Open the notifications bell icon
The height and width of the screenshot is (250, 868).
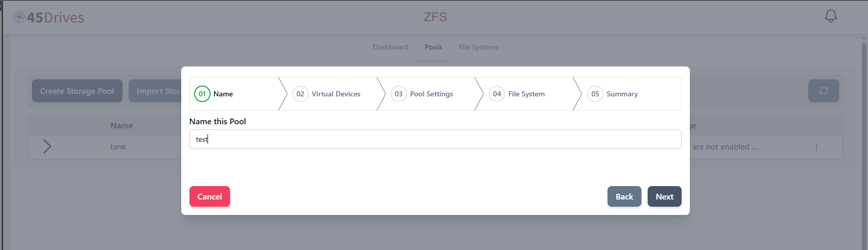click(830, 16)
